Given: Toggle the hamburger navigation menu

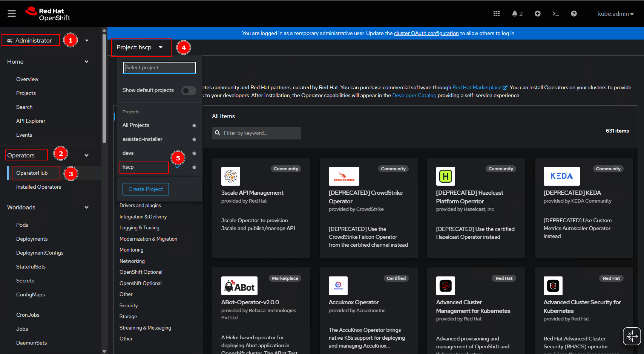Looking at the screenshot, I should (12, 14).
